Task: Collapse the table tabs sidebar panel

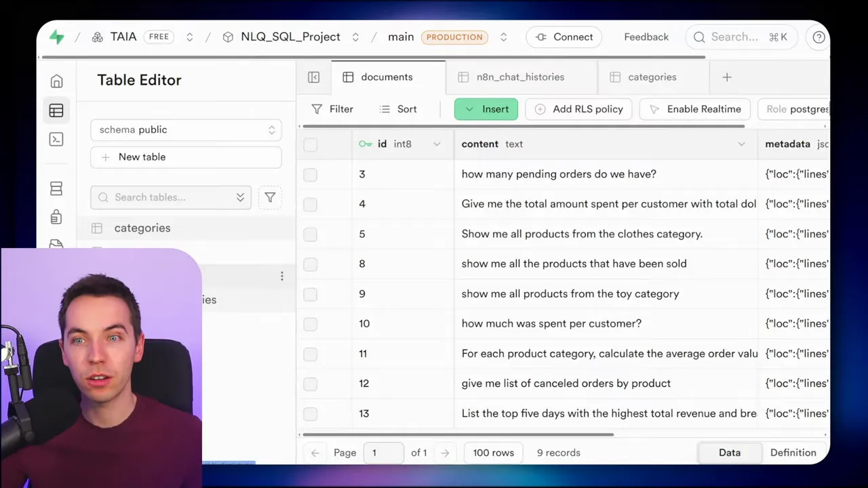Action: tap(313, 77)
